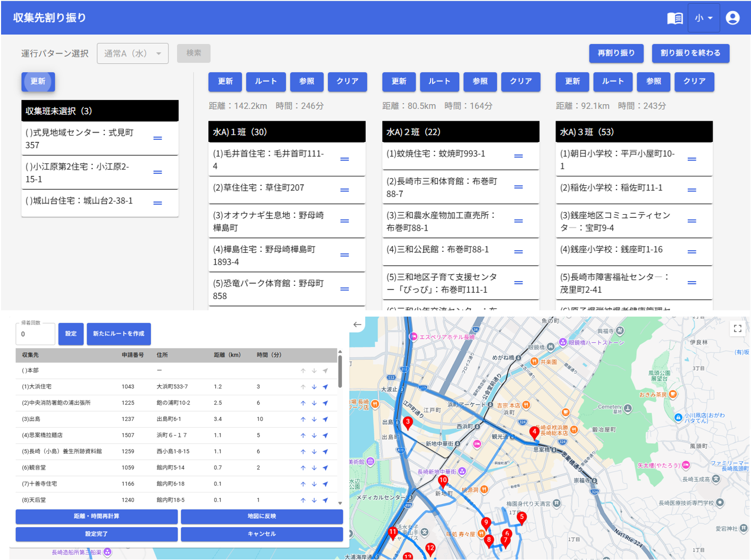
Task: Click red map marker number 10
Action: point(443,481)
